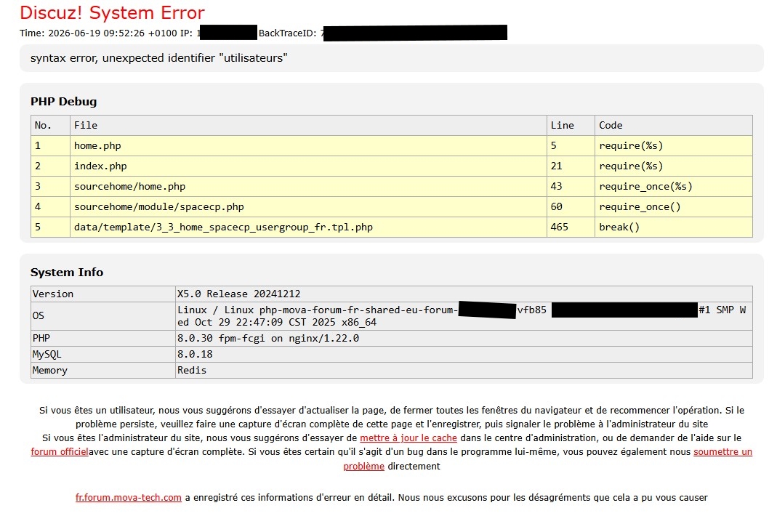The image size is (769, 532).
Task: Click the 'MySQL' label cell
Action: pyautogui.click(x=103, y=354)
